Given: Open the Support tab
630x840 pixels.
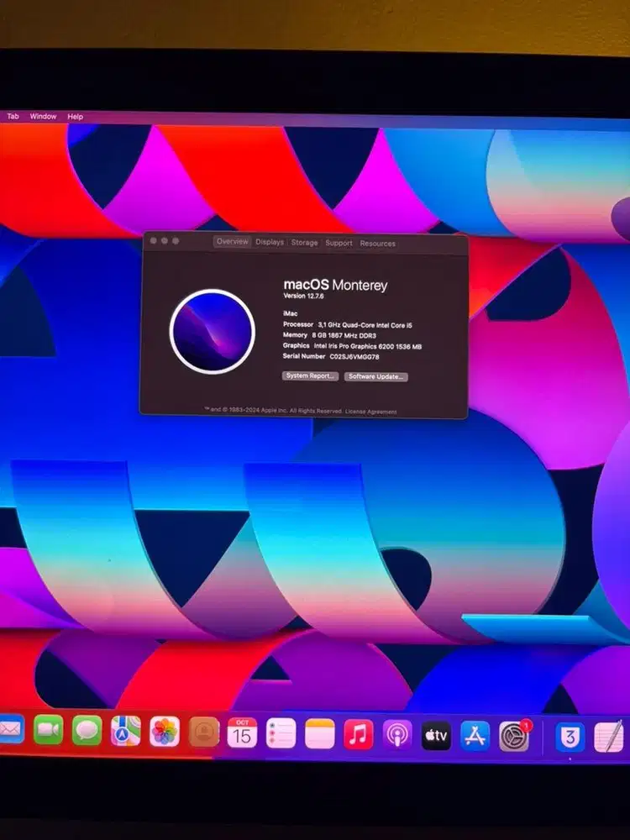Looking at the screenshot, I should pyautogui.click(x=339, y=244).
